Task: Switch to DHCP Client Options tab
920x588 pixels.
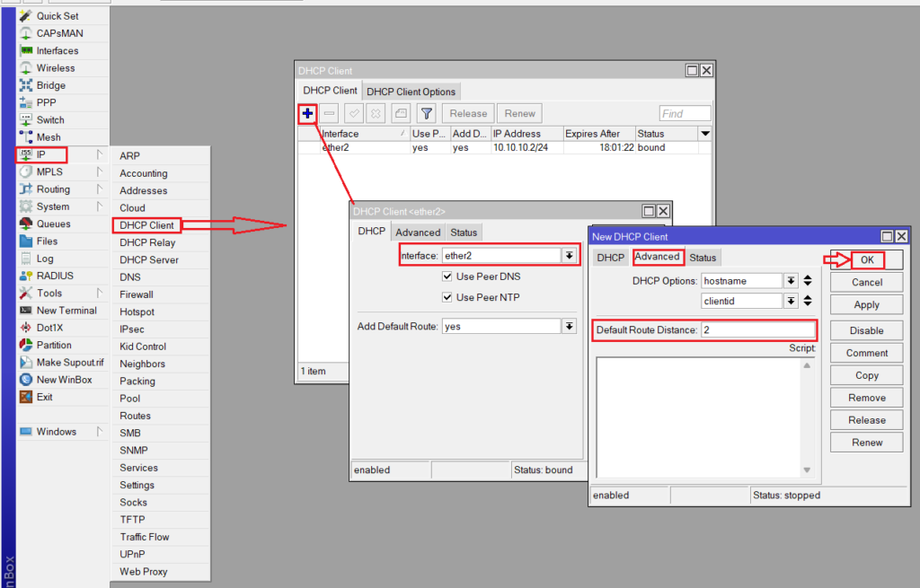Action: (x=411, y=92)
